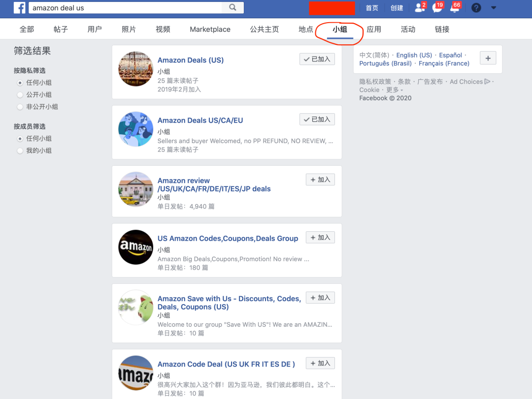The image size is (532, 399).
Task: Click the plus button for more languages
Action: (x=488, y=59)
